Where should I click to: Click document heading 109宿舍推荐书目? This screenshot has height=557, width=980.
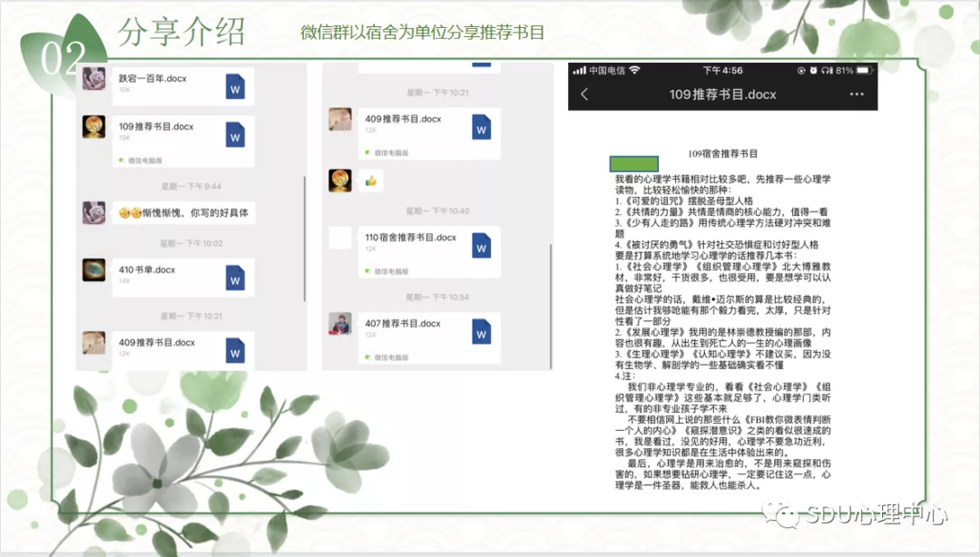(x=722, y=153)
